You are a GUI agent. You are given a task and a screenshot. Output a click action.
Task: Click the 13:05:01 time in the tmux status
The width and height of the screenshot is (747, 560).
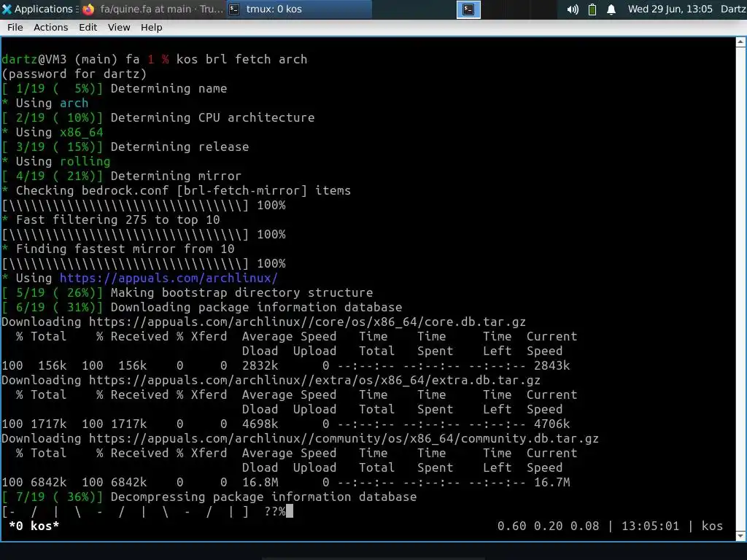coord(650,526)
